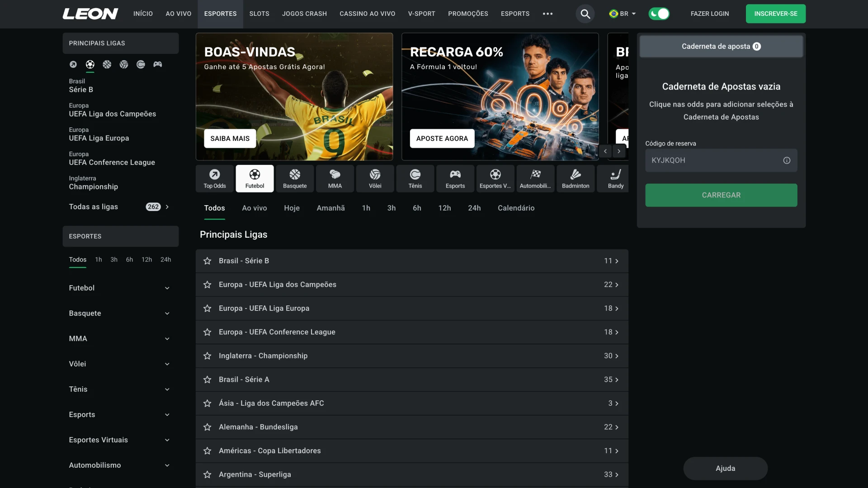Viewport: 868px width, 488px height.
Task: Select the Esportes Virtuais sport tile
Action: point(495,178)
